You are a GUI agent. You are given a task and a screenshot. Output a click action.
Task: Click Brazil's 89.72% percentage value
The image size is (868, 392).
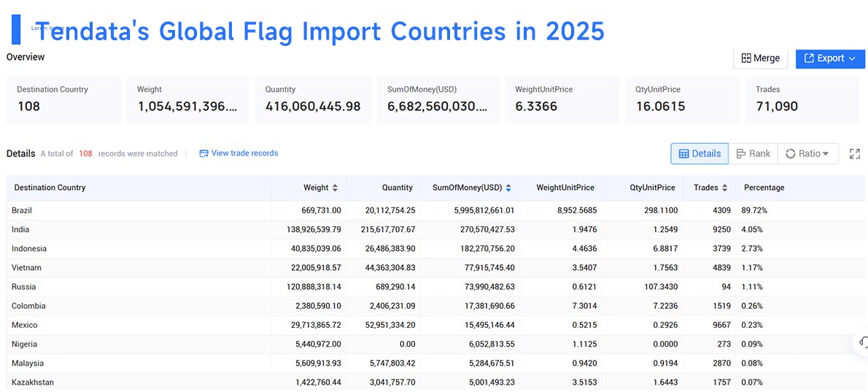pyautogui.click(x=756, y=210)
